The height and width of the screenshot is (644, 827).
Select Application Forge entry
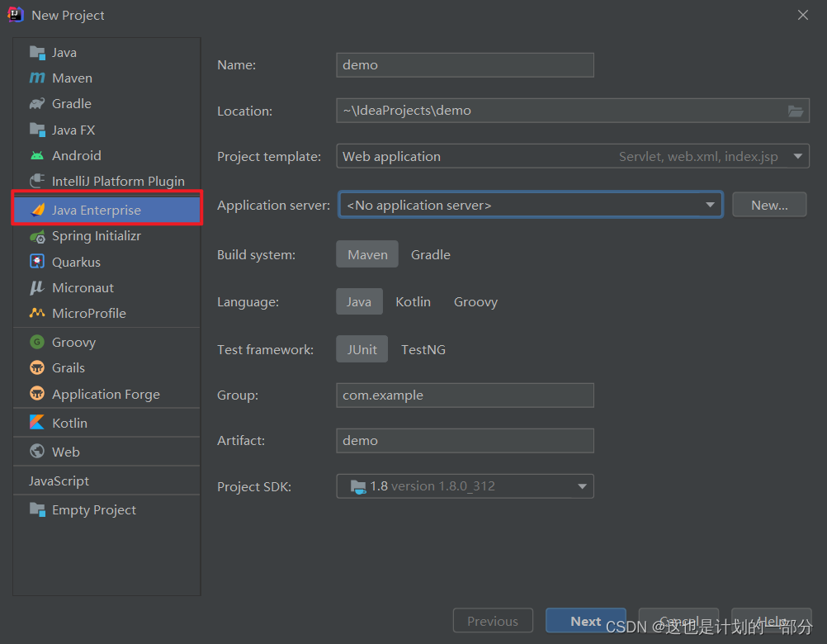tap(106, 394)
